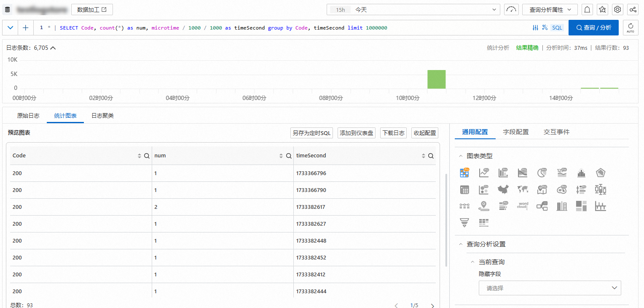644x308 pixels.
Task: Click into the SQL query input field
Action: tap(282, 28)
